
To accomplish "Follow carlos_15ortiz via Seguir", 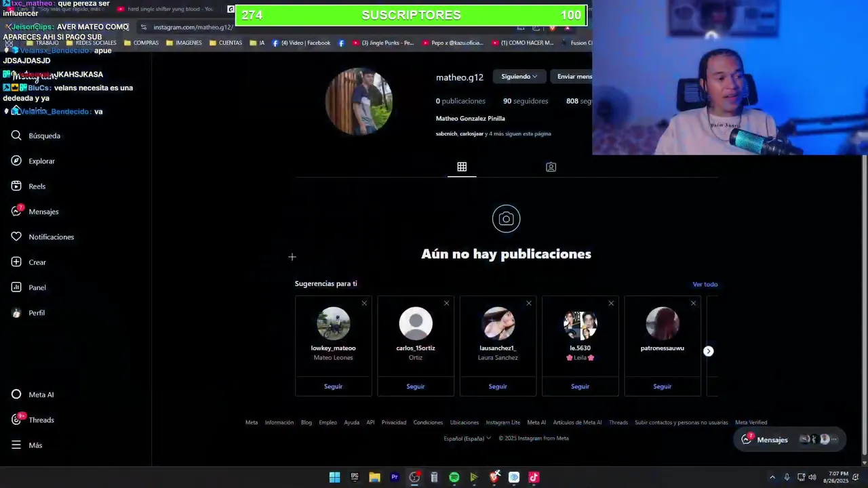I will click(415, 386).
